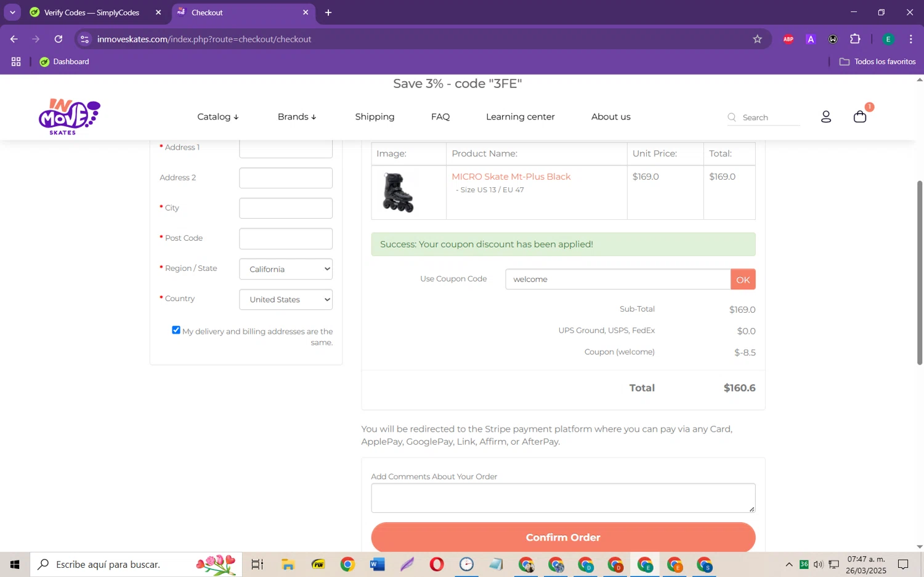Open the About us page

coord(611,116)
